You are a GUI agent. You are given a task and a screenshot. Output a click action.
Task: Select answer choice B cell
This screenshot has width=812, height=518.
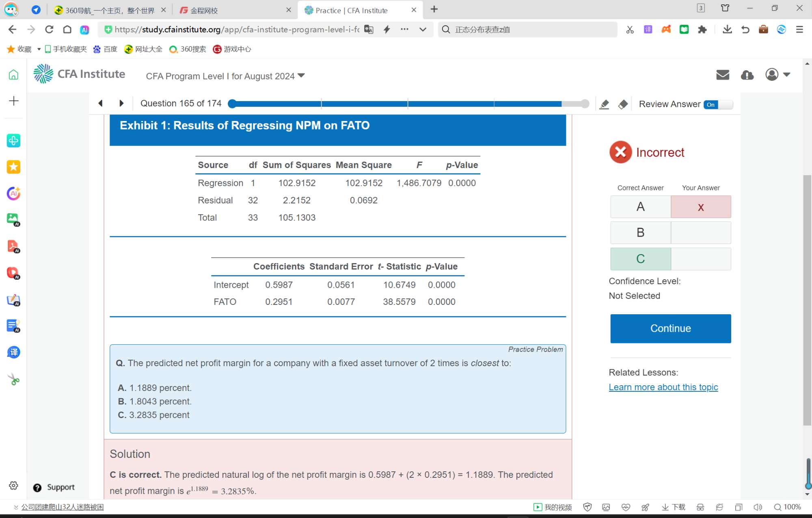[640, 233]
